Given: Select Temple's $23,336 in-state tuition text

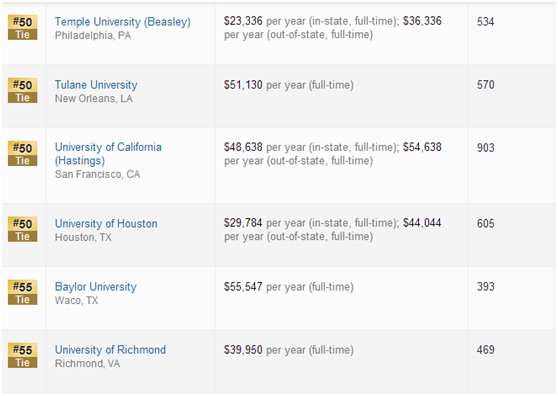Looking at the screenshot, I should pos(243,21).
